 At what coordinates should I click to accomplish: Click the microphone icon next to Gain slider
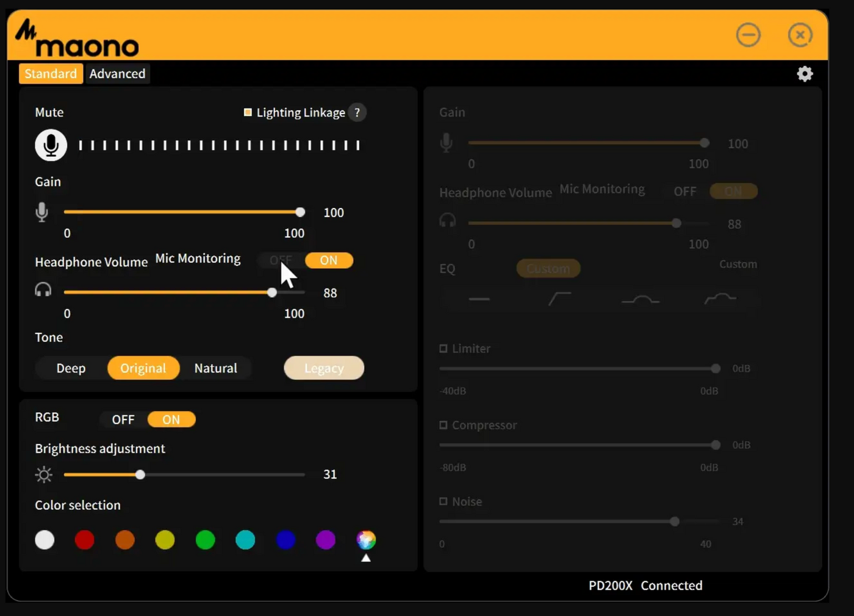point(41,212)
